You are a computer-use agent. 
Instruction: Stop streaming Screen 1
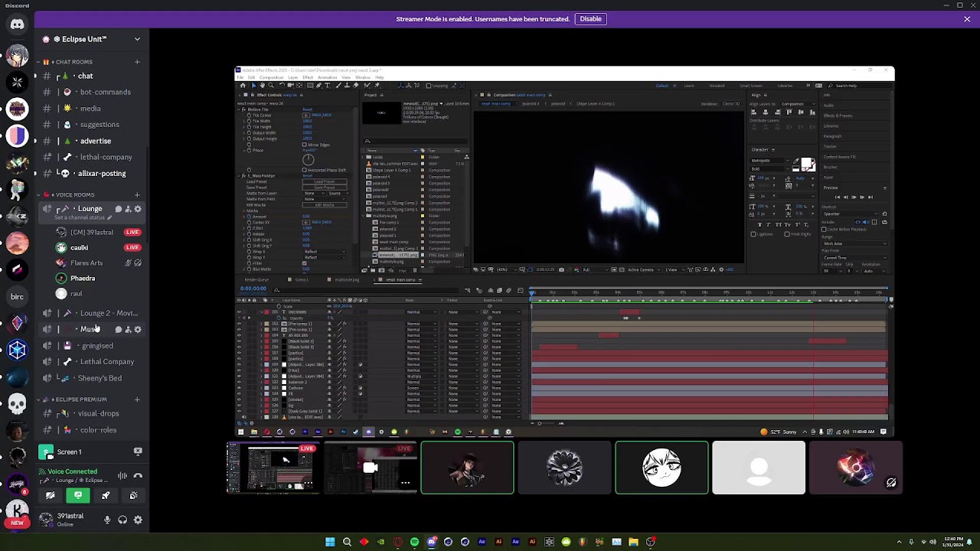[x=138, y=452]
